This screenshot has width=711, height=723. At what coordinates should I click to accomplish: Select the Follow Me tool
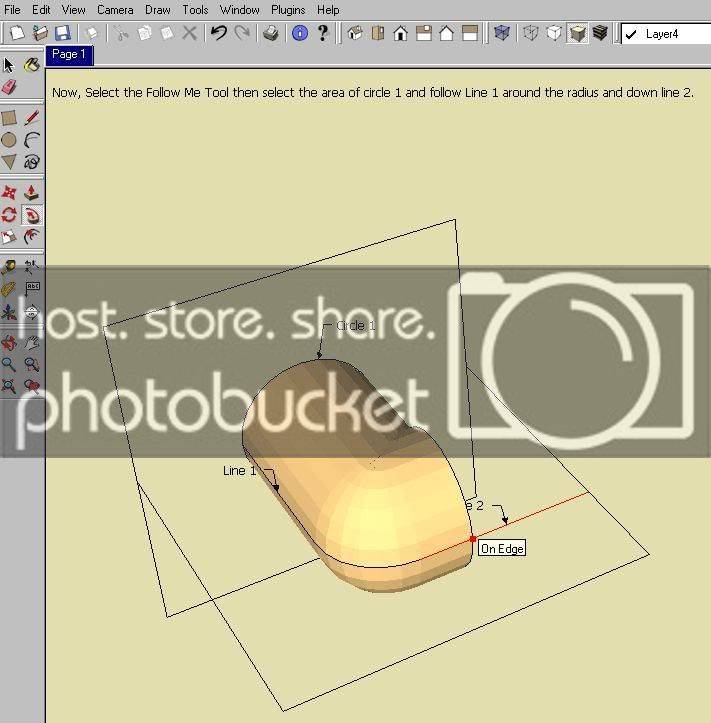pos(31,215)
